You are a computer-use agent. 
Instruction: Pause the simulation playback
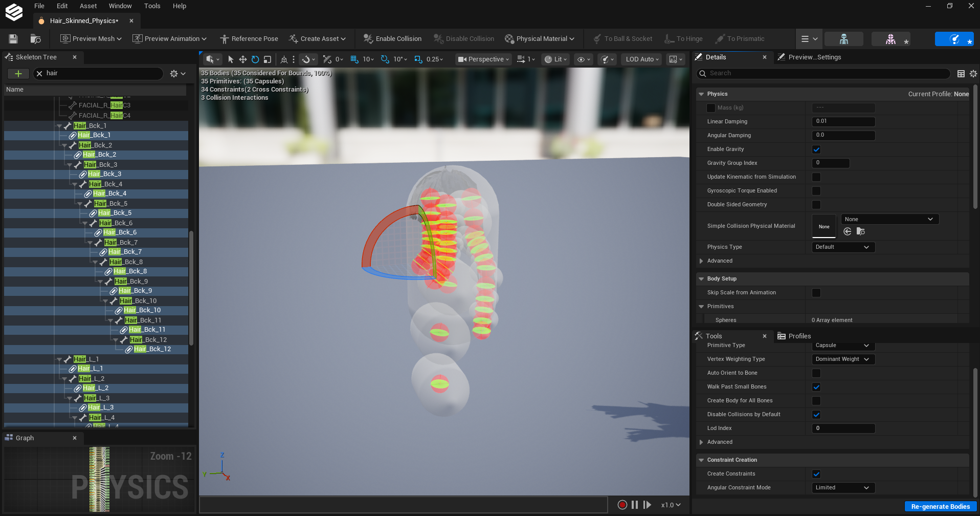(635, 505)
